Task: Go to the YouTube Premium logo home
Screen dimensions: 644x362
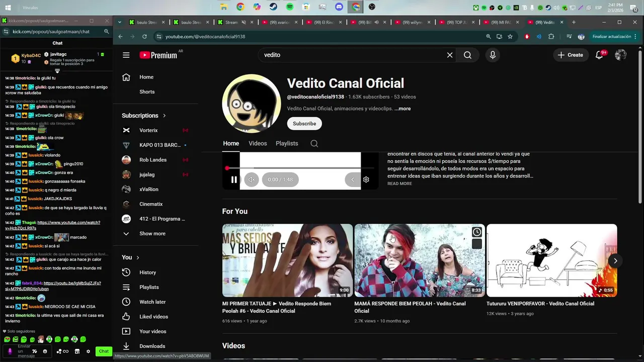Action: 158,55
